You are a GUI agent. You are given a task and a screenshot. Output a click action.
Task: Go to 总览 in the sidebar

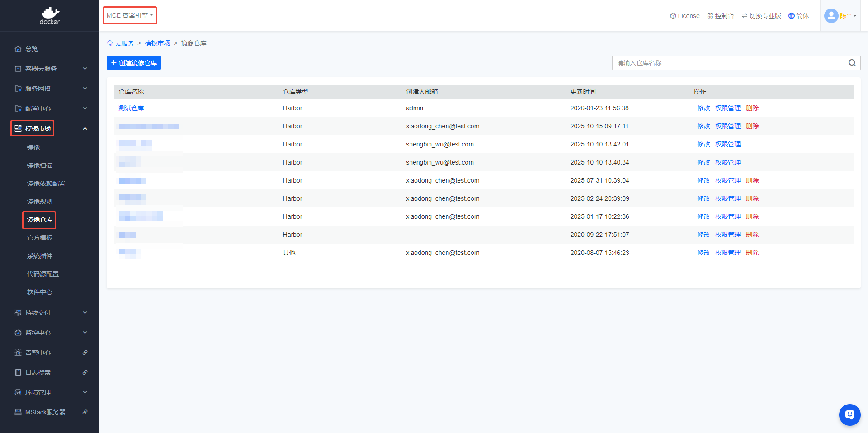point(32,49)
